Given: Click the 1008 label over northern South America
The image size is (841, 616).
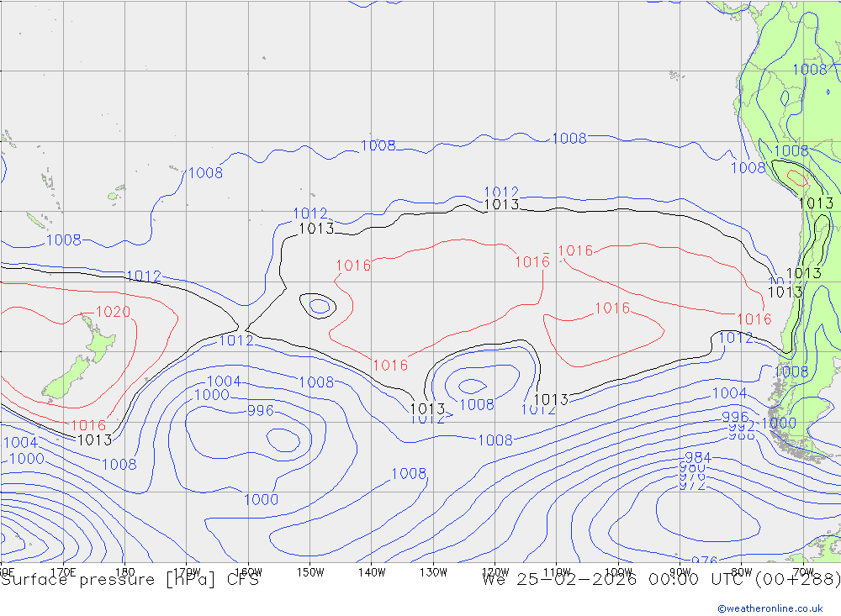Looking at the screenshot, I should [809, 69].
